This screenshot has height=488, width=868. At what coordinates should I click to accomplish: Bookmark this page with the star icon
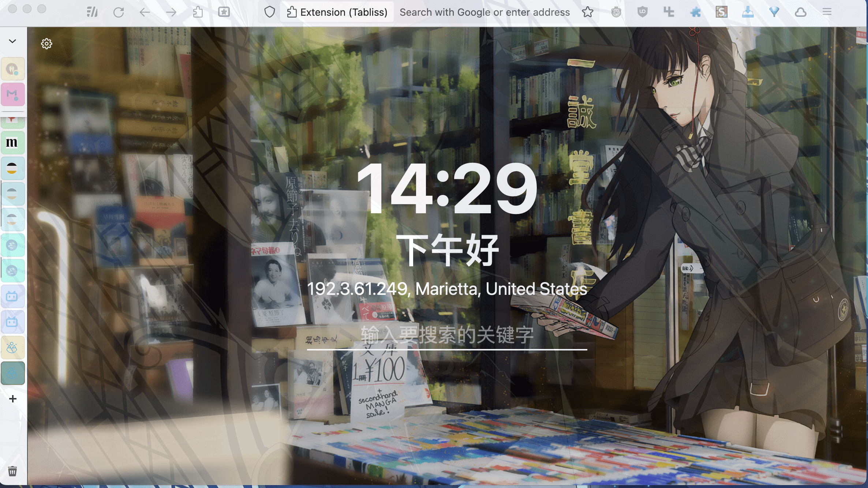pyautogui.click(x=588, y=12)
